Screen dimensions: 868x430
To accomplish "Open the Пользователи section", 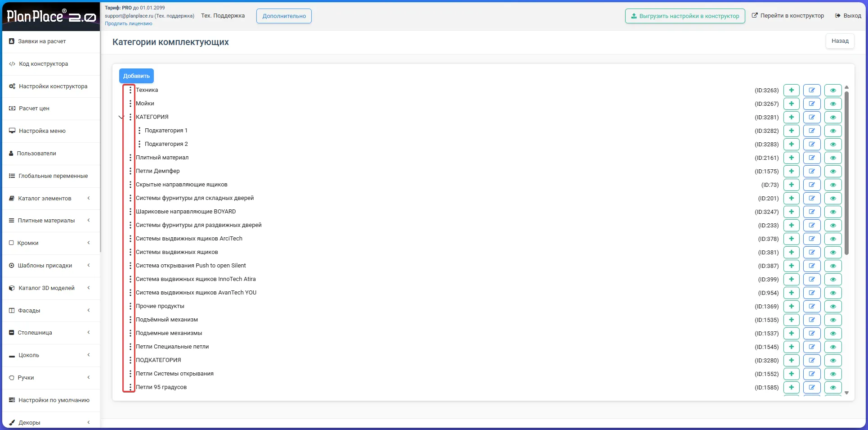I will pos(51,154).
